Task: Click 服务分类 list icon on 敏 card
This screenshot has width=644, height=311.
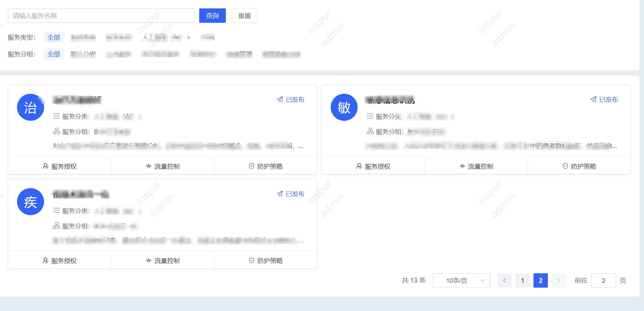Action: 370,116
